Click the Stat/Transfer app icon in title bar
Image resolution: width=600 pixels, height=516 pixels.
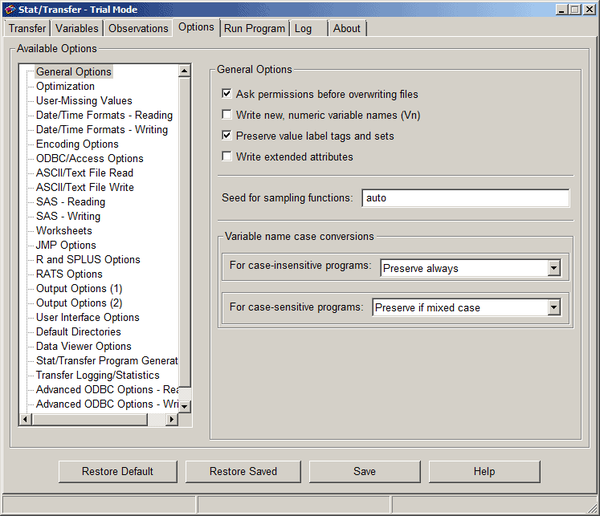click(x=10, y=9)
